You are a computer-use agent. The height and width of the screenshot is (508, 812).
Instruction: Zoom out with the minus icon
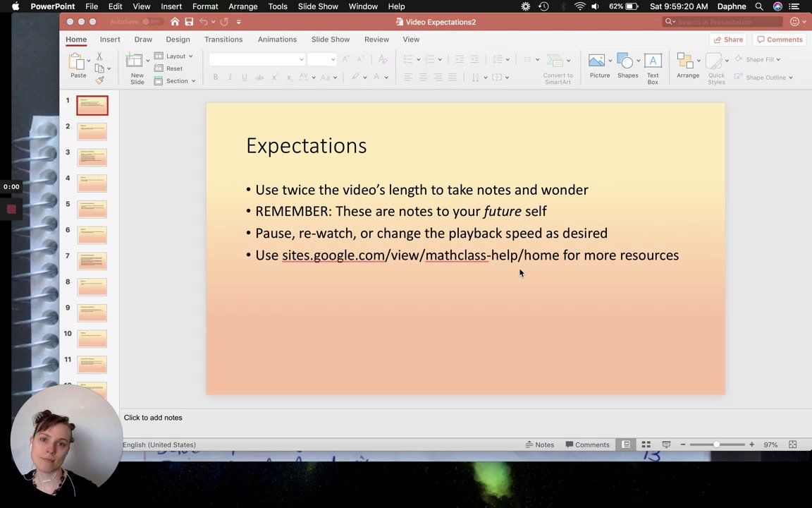coord(683,445)
